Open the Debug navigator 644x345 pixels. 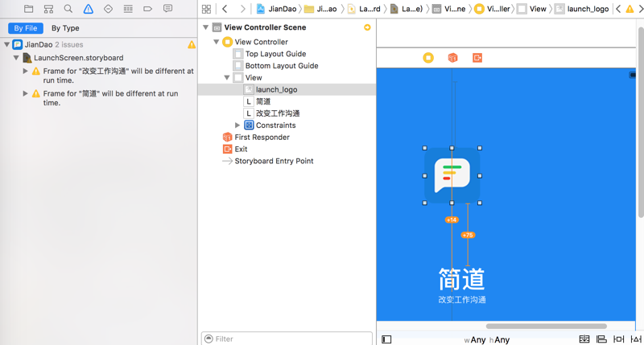pyautogui.click(x=128, y=9)
